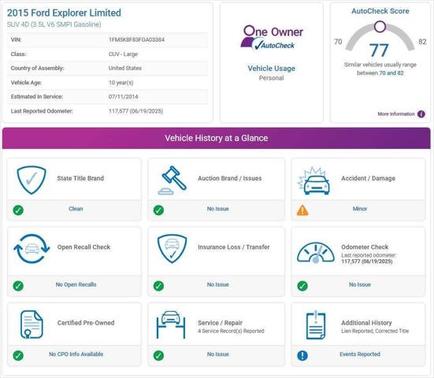Click the green checkmark beside Clean

point(18,210)
